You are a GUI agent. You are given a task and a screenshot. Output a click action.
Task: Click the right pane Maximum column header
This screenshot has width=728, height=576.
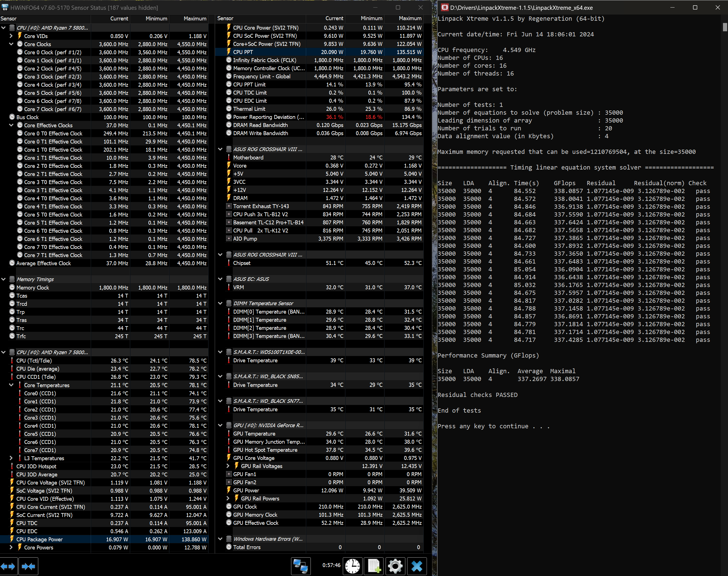404,18
